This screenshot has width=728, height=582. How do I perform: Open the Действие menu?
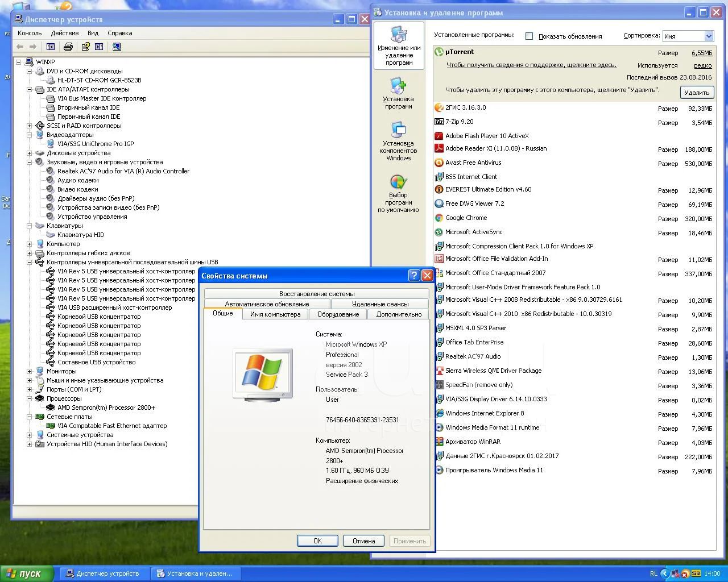(x=65, y=33)
